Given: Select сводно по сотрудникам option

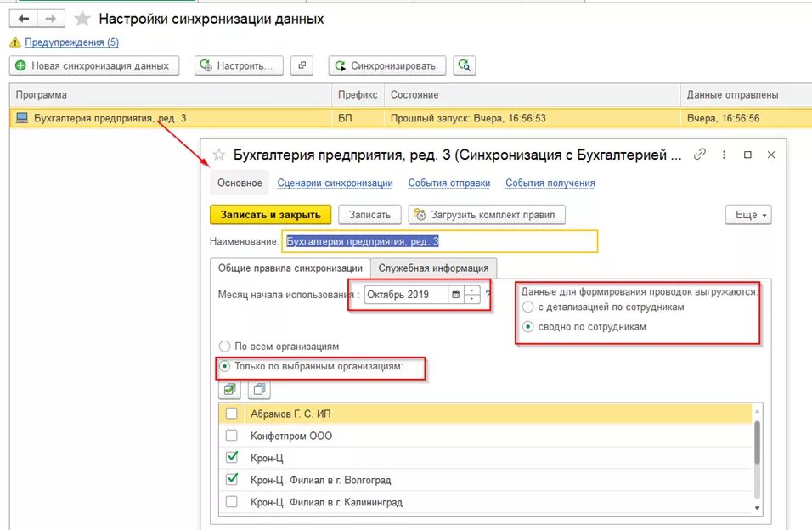Looking at the screenshot, I should click(x=527, y=327).
